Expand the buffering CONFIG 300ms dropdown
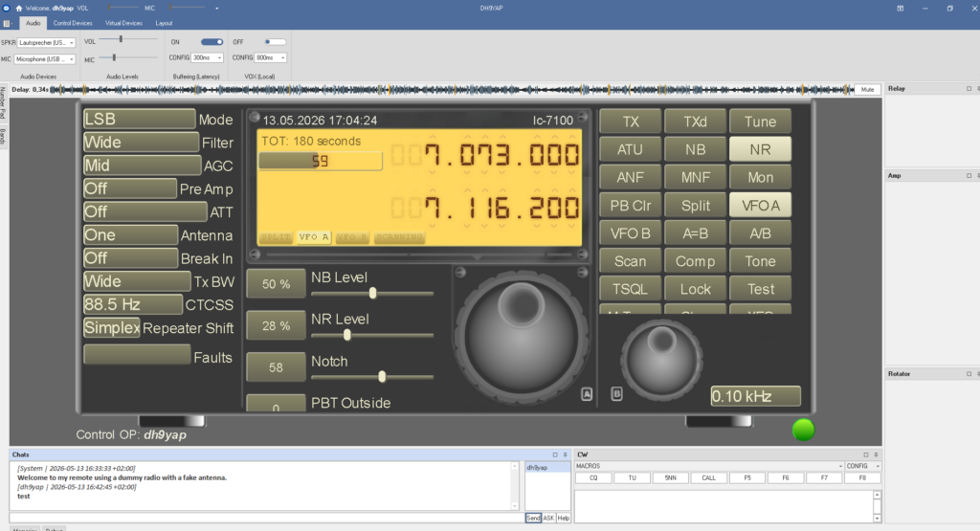This screenshot has height=531, width=980. tap(207, 57)
